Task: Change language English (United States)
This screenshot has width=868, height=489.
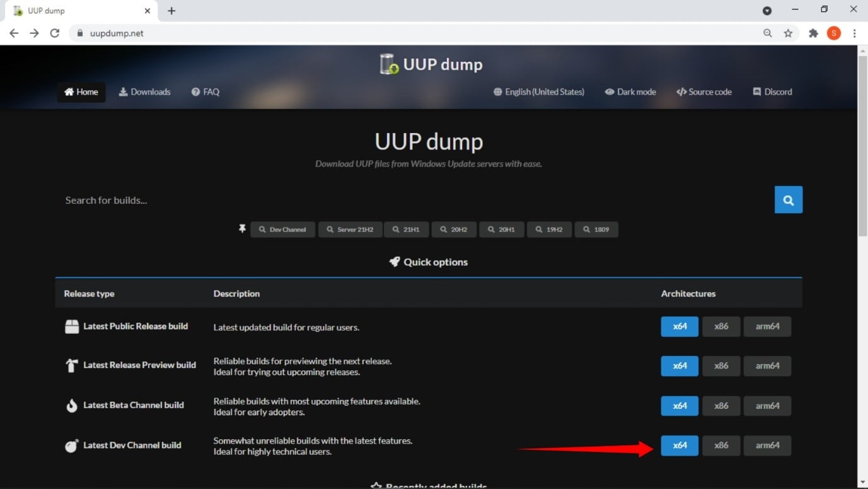Action: tap(539, 92)
